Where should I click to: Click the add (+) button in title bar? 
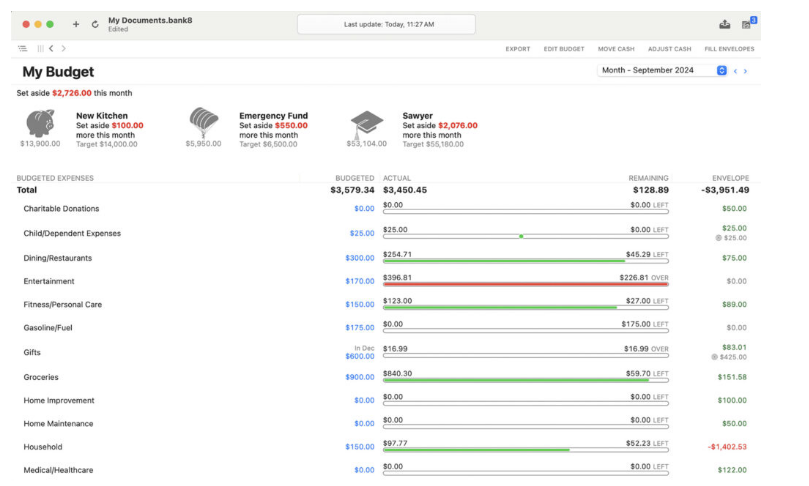tap(76, 24)
